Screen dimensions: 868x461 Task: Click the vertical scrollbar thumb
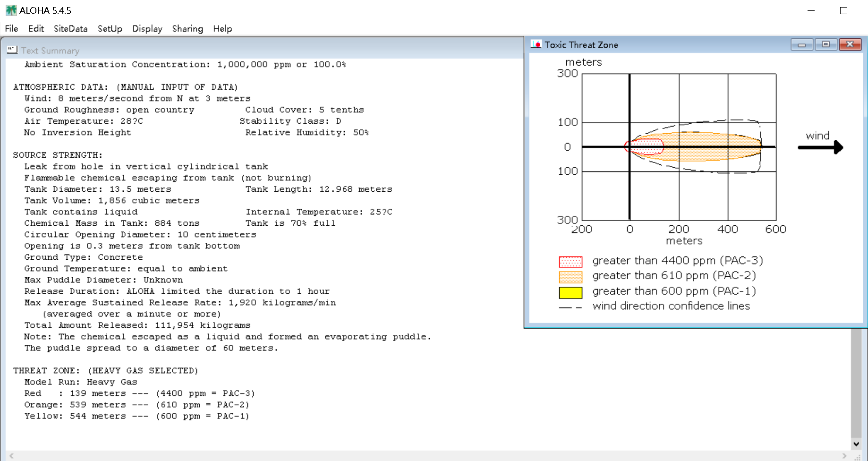click(856, 384)
